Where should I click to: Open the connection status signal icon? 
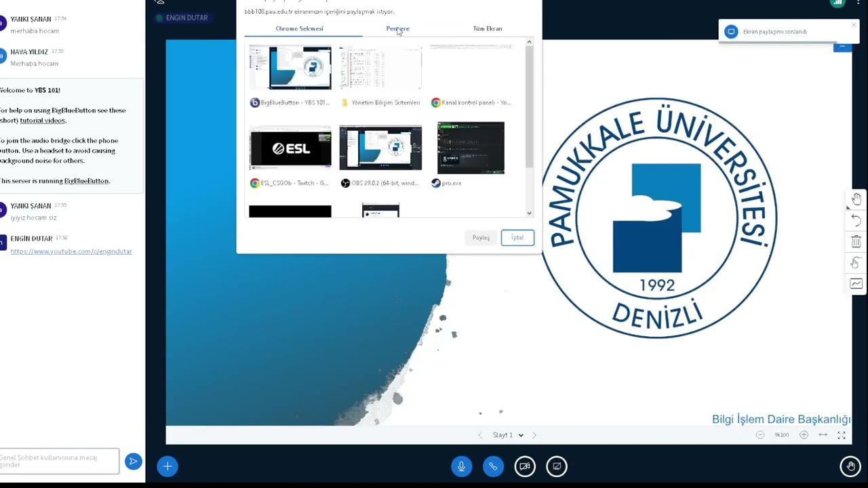tap(837, 3)
